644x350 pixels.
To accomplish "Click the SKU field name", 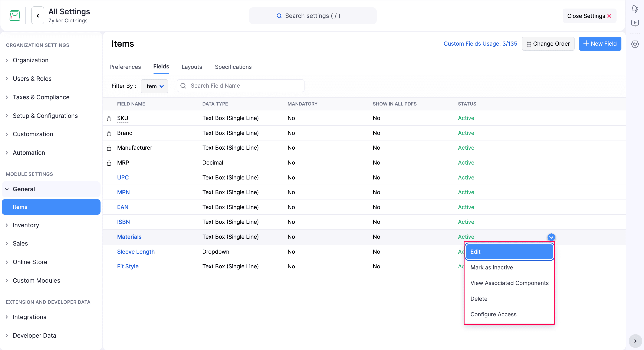I will pyautogui.click(x=122, y=118).
